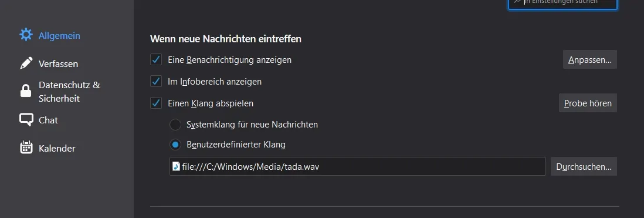Open the Anpassen... notification dialog
The image size is (644, 218).
[x=590, y=60]
